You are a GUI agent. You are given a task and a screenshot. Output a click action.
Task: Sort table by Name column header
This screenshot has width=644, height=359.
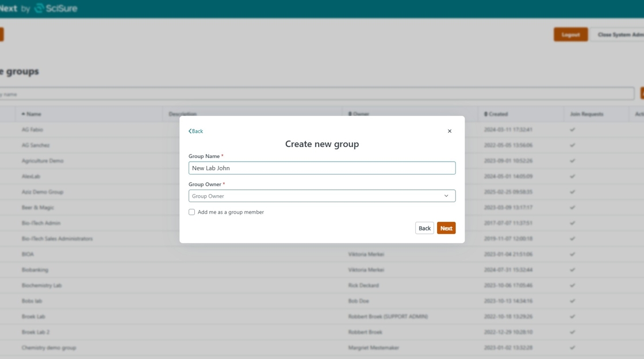[x=33, y=114]
